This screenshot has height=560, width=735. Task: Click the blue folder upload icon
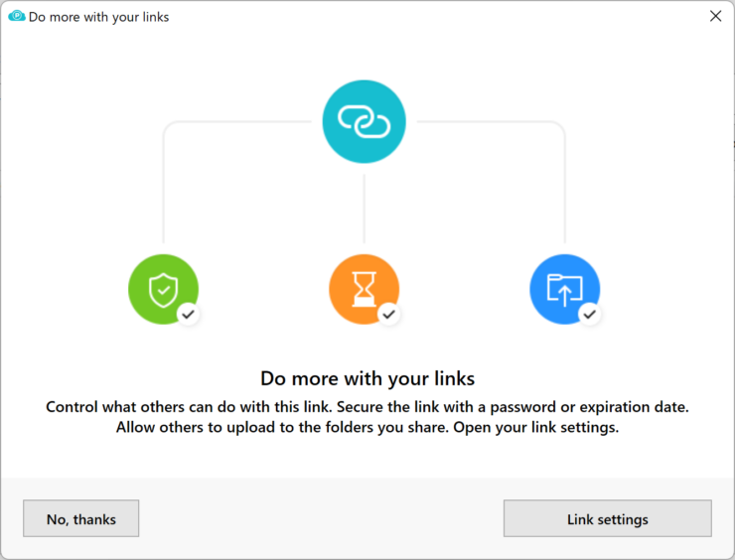tap(564, 289)
